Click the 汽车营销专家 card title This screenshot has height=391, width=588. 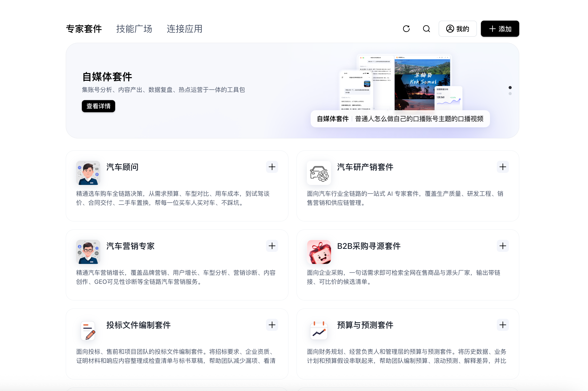tap(130, 246)
